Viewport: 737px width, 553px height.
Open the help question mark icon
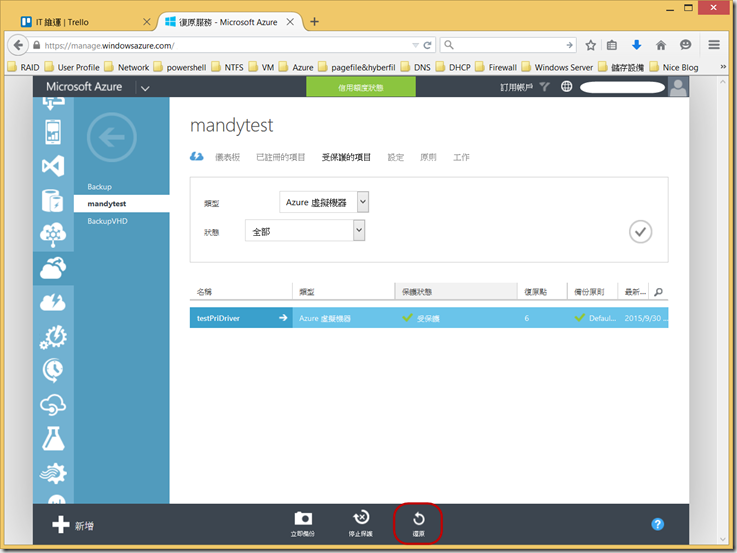[x=657, y=524]
